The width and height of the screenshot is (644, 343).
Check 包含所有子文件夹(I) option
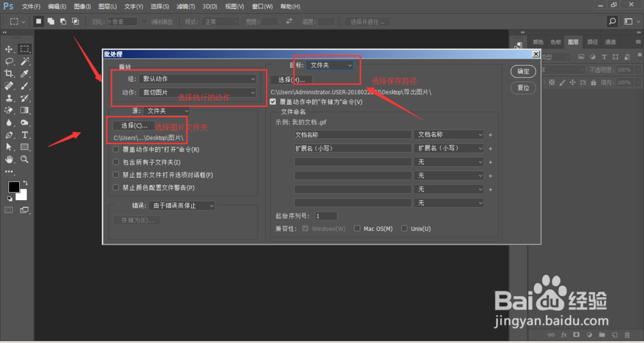tap(116, 162)
